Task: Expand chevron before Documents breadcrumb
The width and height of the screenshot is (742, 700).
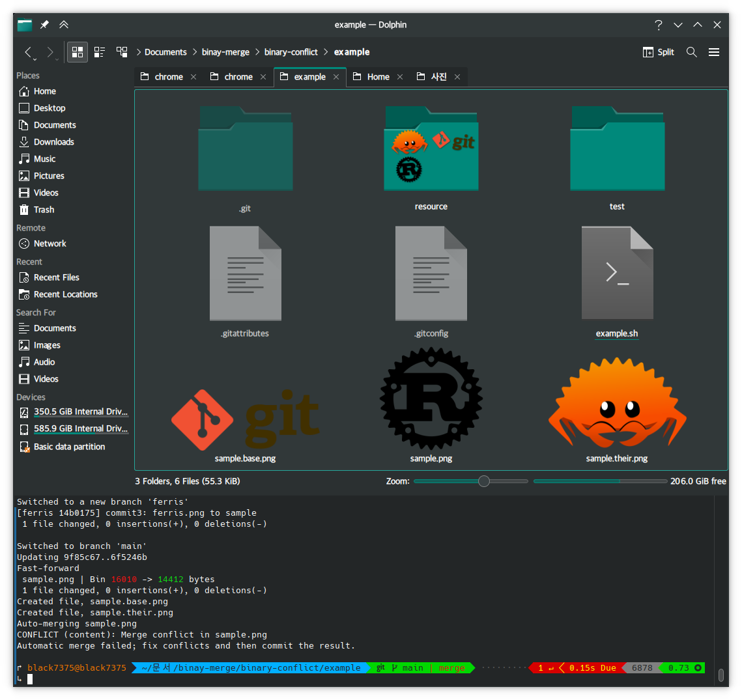Action: [x=139, y=52]
